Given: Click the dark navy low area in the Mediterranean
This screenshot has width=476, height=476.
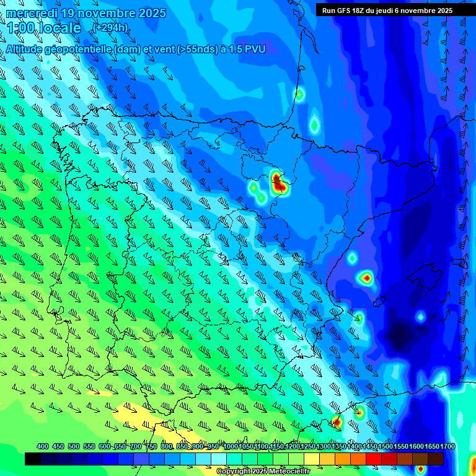Looking at the screenshot, I should point(397,338).
